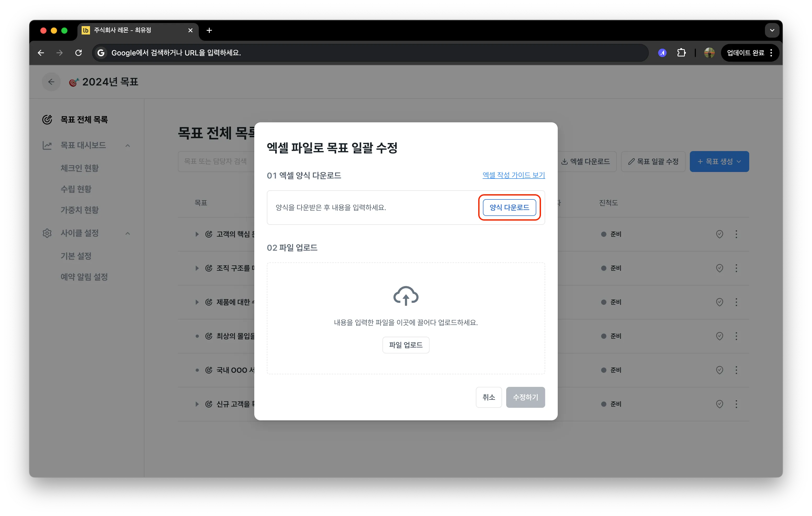Open 수립 현황 in sidebar
Image resolution: width=812 pixels, height=516 pixels.
[76, 189]
